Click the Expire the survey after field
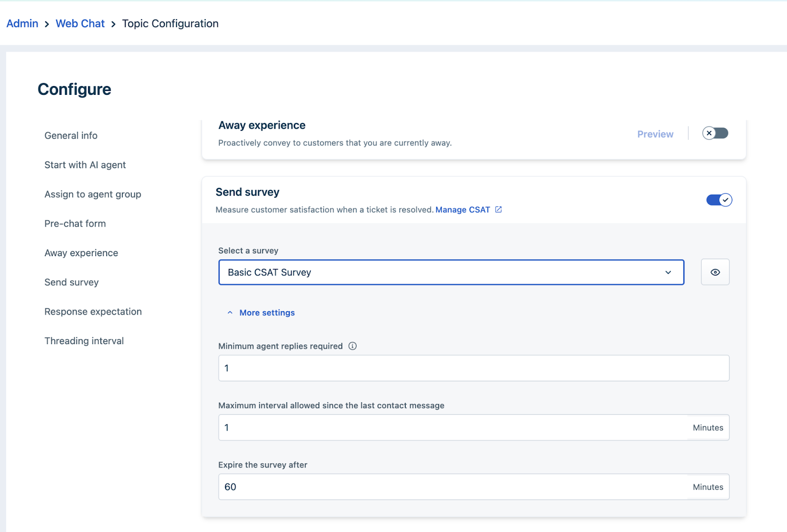Screen dimensions: 787x532 pos(453,487)
